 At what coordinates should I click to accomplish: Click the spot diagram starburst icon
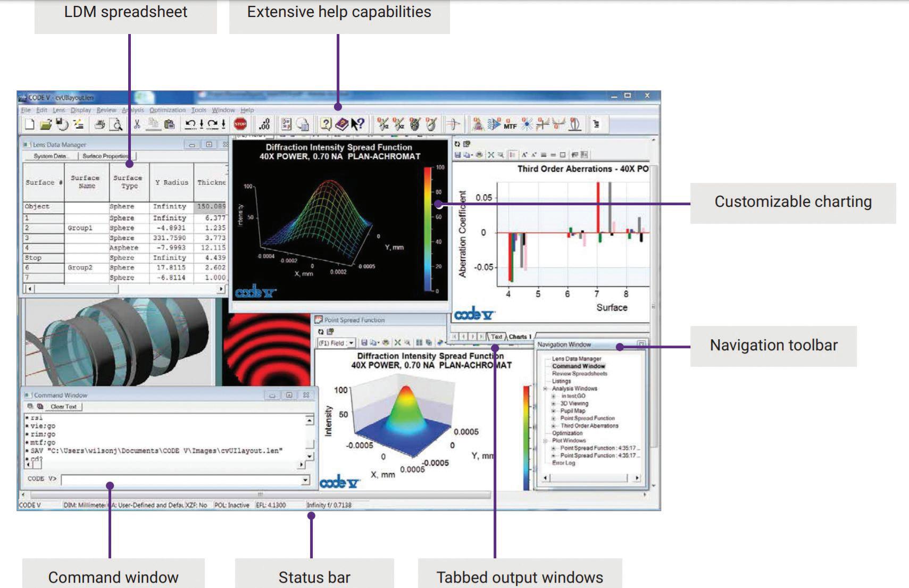[527, 124]
